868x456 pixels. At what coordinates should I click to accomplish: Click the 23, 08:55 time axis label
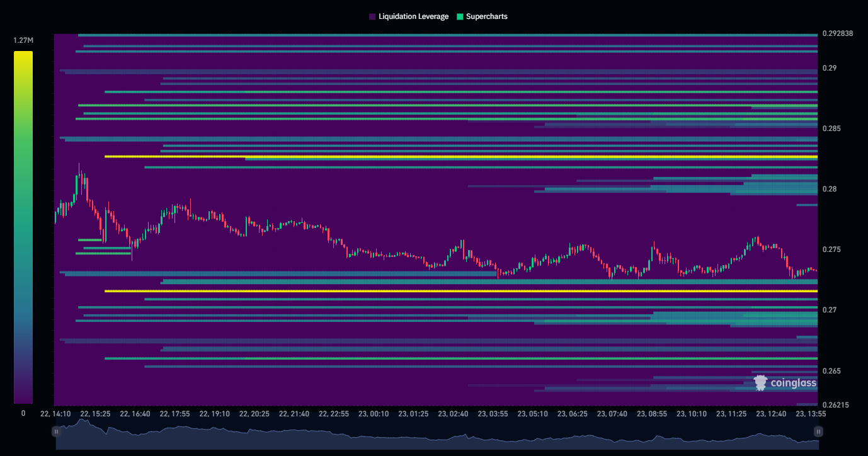click(651, 414)
